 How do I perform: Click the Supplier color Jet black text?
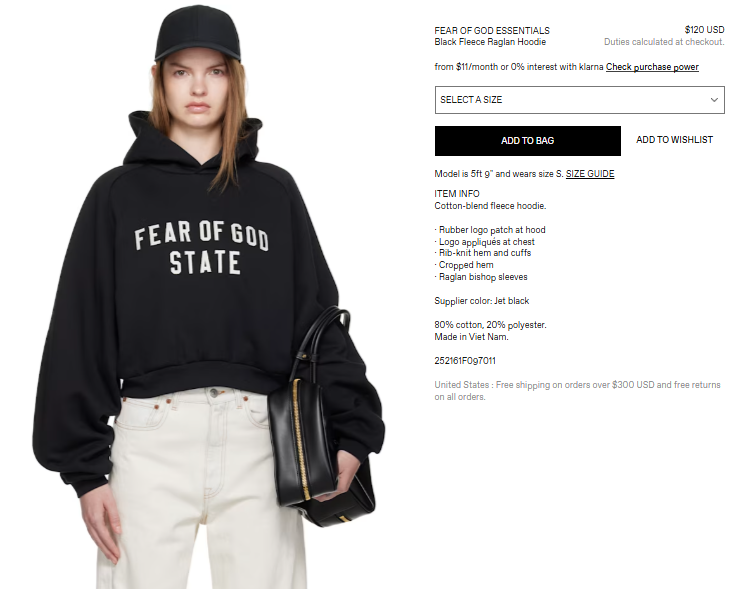(x=481, y=301)
